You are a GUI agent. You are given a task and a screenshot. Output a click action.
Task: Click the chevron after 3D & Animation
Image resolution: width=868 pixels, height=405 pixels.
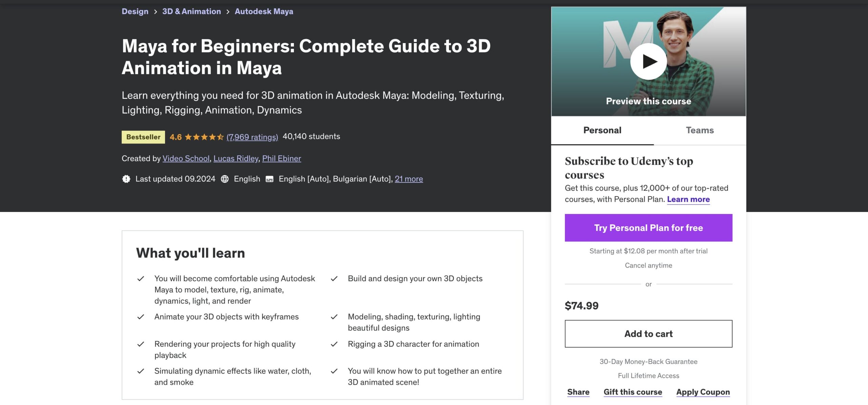point(228,12)
